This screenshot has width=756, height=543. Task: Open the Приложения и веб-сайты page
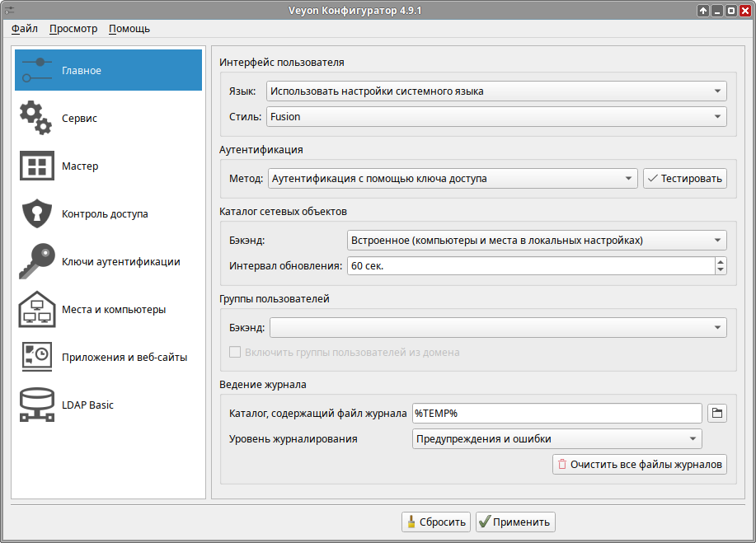109,357
